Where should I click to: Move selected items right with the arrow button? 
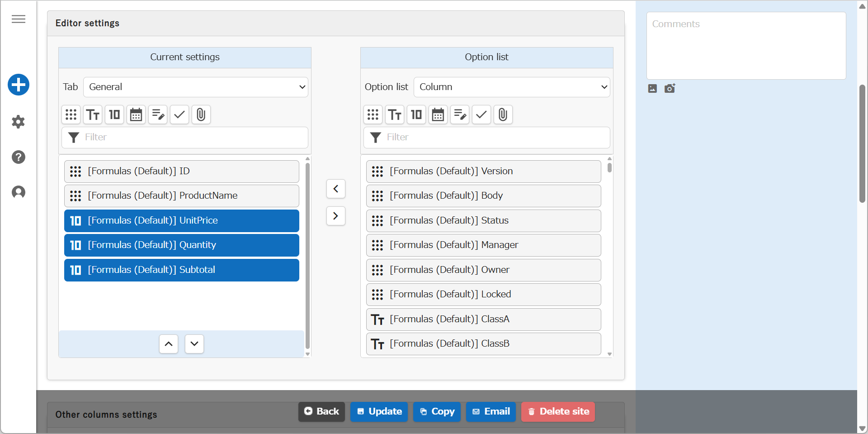point(336,216)
